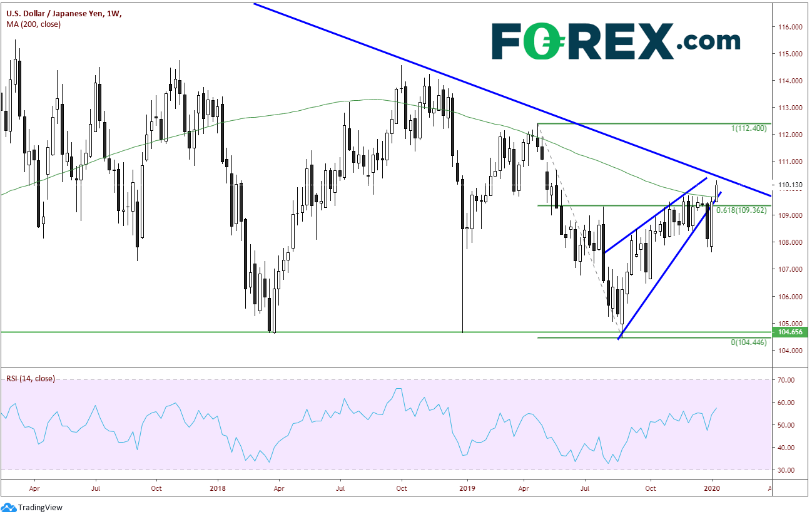Click the RSI 60.00 axis label
The image size is (812, 519).
click(x=786, y=402)
